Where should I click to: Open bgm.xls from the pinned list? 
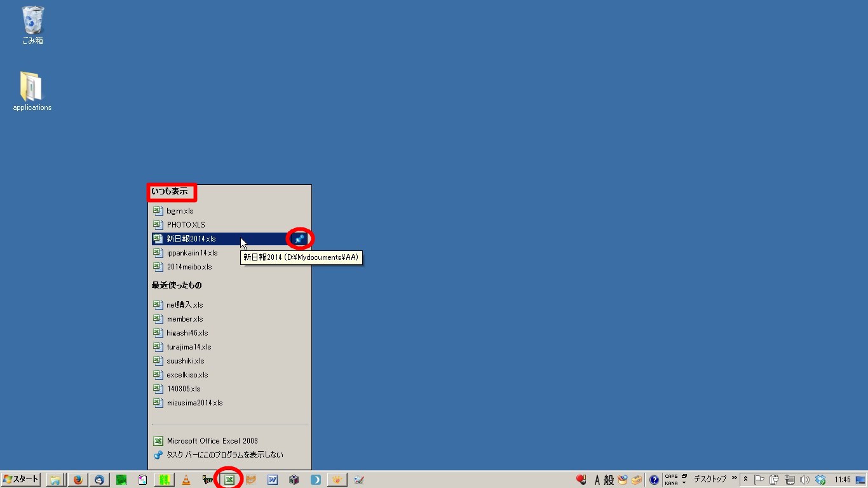[229, 211]
